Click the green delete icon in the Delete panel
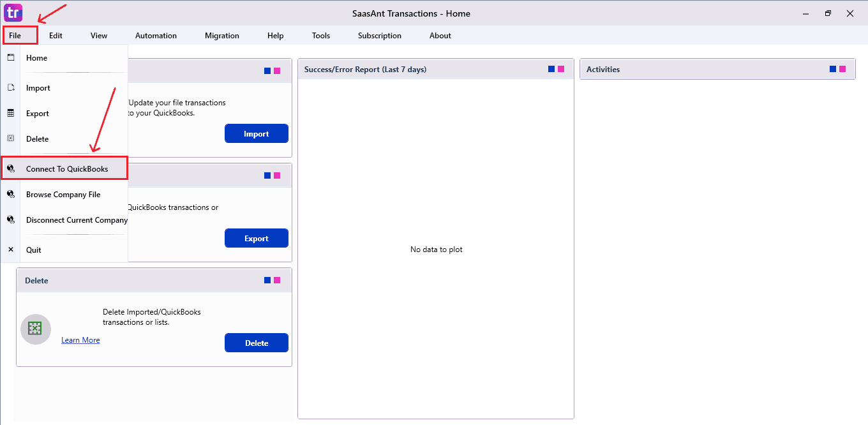This screenshot has width=868, height=425. [x=35, y=329]
